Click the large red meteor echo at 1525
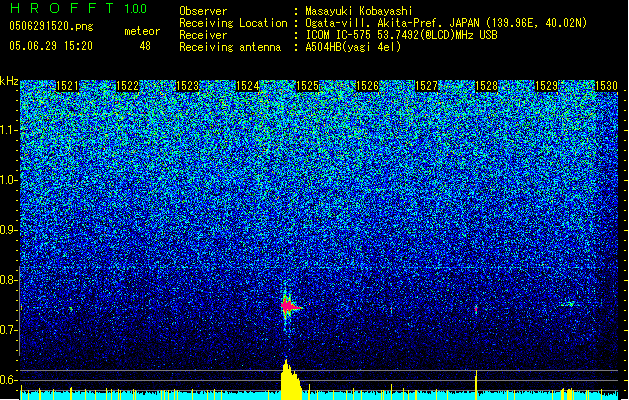Screen dimensions: 629x400 (290, 307)
